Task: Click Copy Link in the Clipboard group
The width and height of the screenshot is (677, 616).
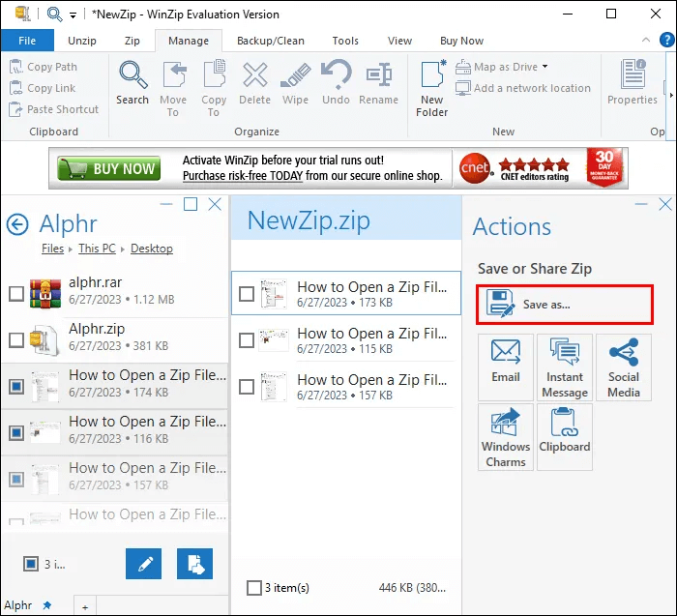Action: (x=43, y=88)
